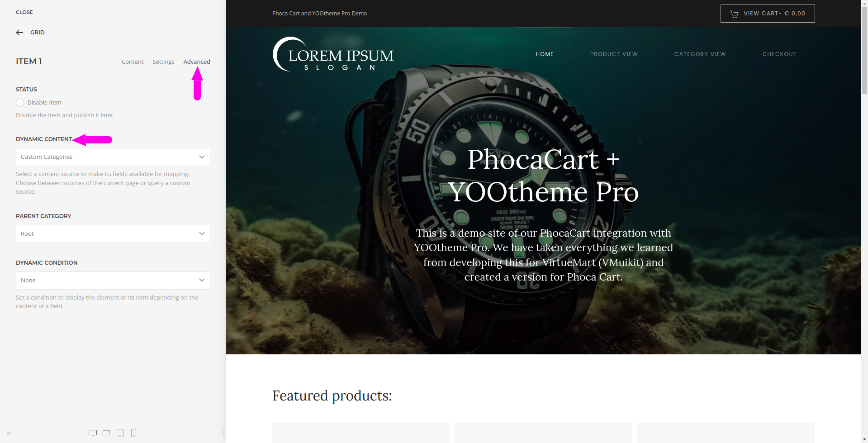Screen dimensions: 868x443
Task: Click the Lorem Ipsum logo
Action: tap(333, 54)
